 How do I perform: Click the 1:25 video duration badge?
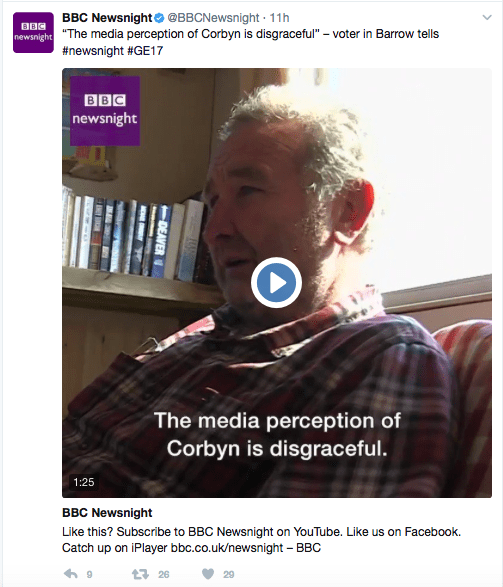[84, 482]
